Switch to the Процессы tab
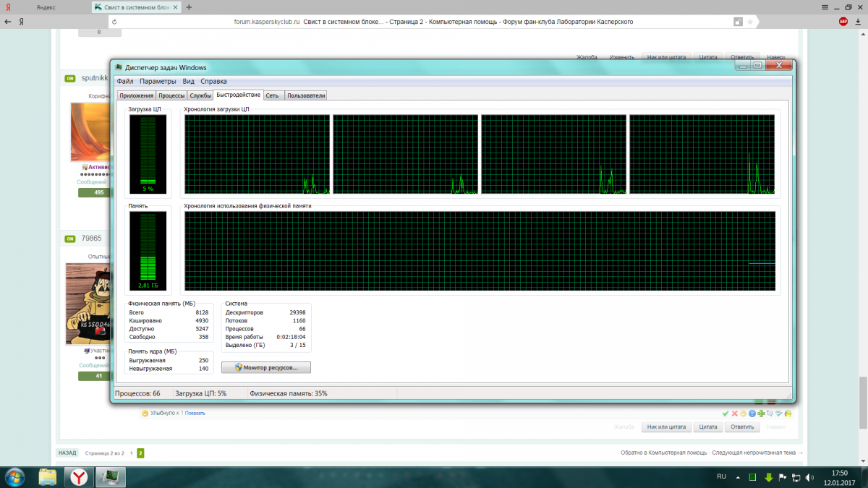 pos(171,95)
